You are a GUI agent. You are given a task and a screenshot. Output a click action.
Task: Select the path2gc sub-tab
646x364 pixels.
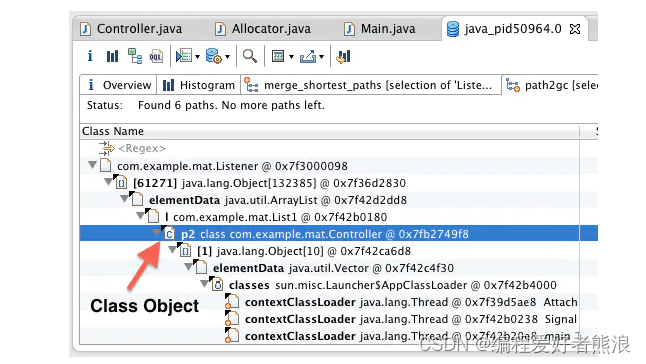(550, 85)
